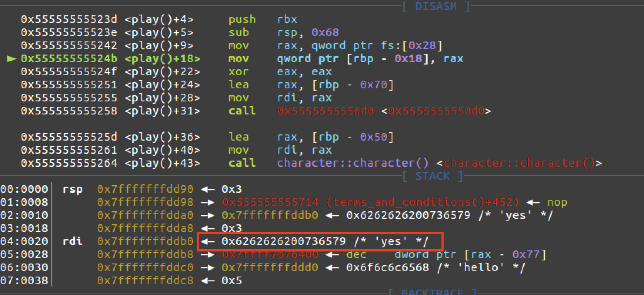The width and height of the screenshot is (644, 295).
Task: Select rdi stack address 0x7fffffffddb0
Action: click(x=145, y=241)
